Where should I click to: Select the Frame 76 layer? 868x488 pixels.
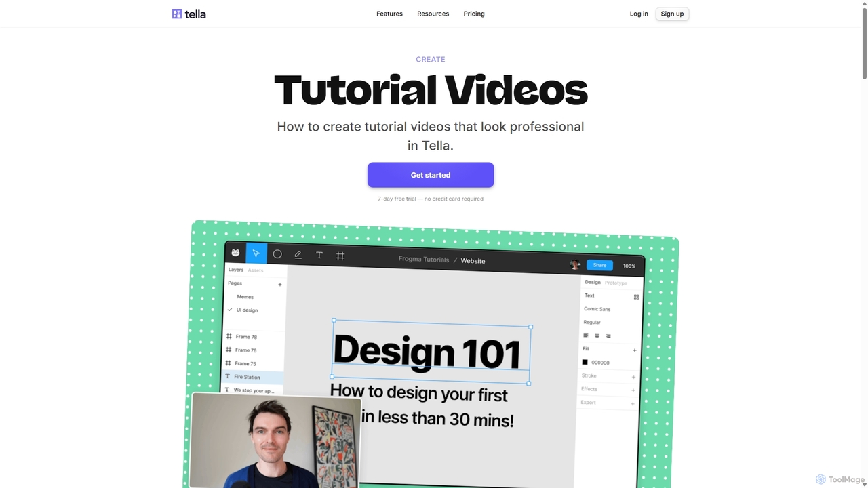tap(245, 350)
